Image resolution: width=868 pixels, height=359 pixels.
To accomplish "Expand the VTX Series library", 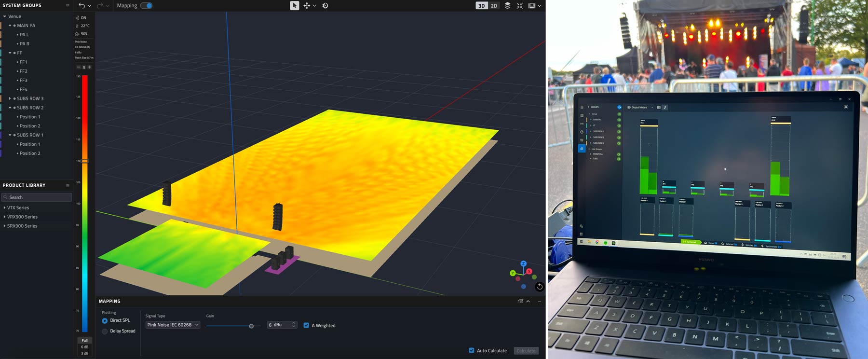I will pyautogui.click(x=5, y=207).
